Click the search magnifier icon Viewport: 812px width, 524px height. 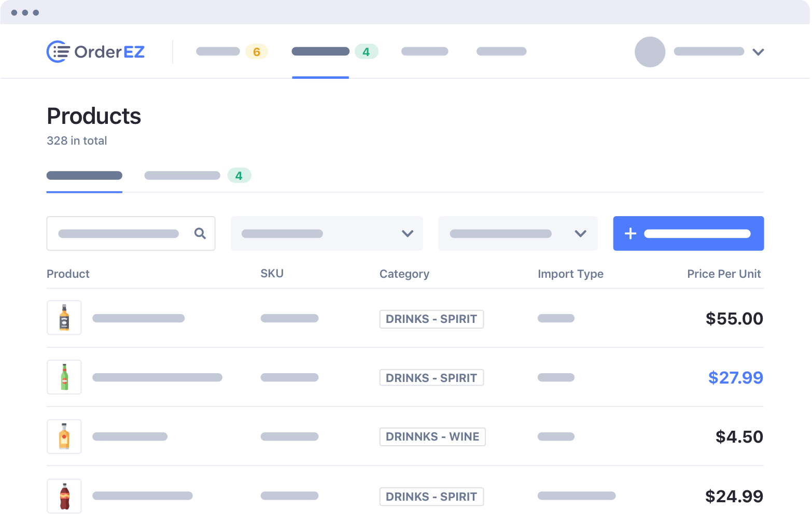pyautogui.click(x=200, y=233)
